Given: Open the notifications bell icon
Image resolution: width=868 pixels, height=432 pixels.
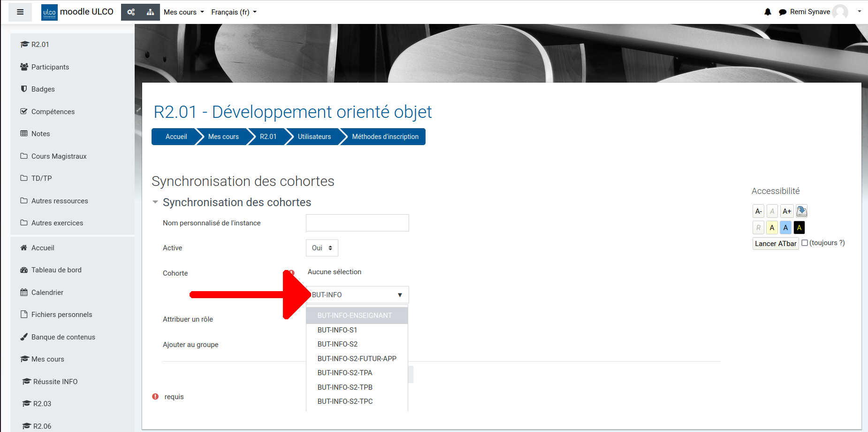Looking at the screenshot, I should pos(768,12).
